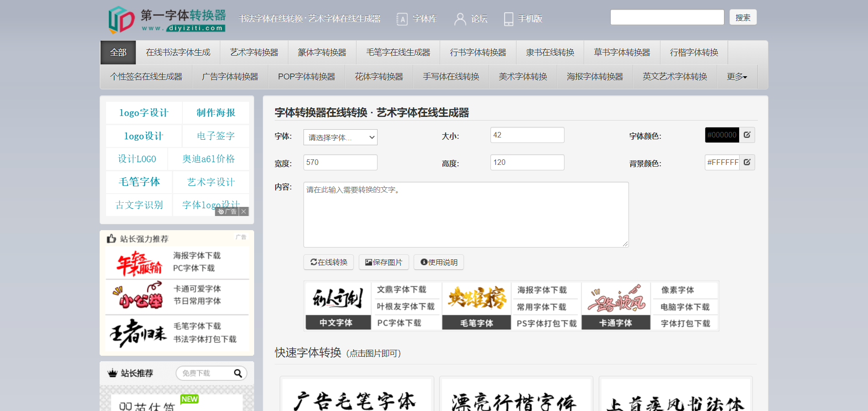This screenshot has width=868, height=411.
Task: Click the thumbs-up 站长强力推荐 icon
Action: pos(111,238)
